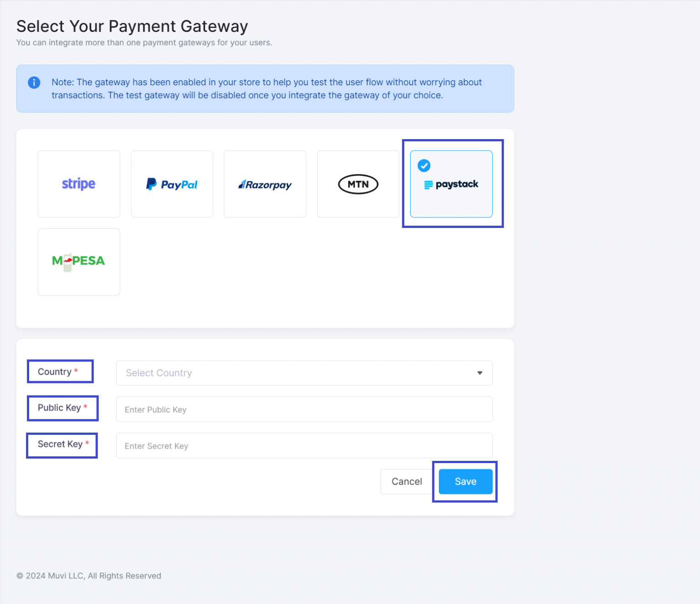Screen dimensions: 700x604
Task: Click the Cancel button
Action: (407, 481)
